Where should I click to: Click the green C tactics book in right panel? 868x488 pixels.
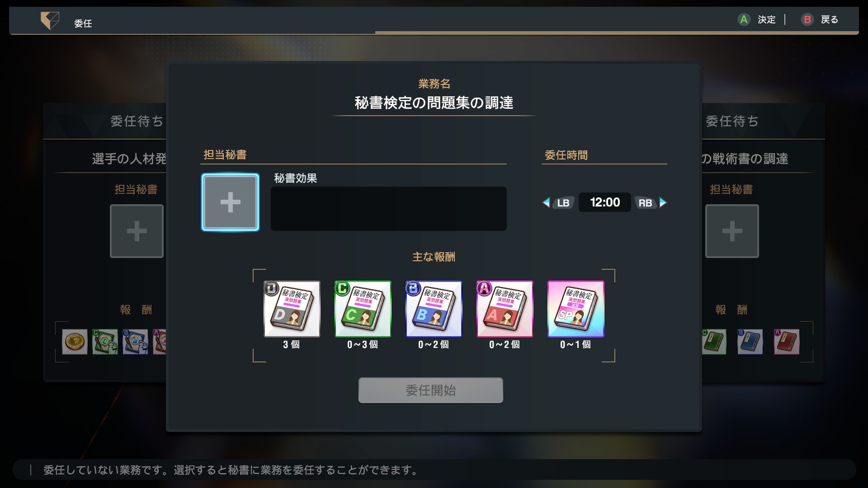click(714, 342)
